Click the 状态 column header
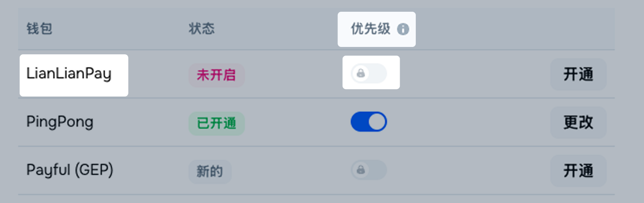This screenshot has height=203, width=644. point(202,29)
